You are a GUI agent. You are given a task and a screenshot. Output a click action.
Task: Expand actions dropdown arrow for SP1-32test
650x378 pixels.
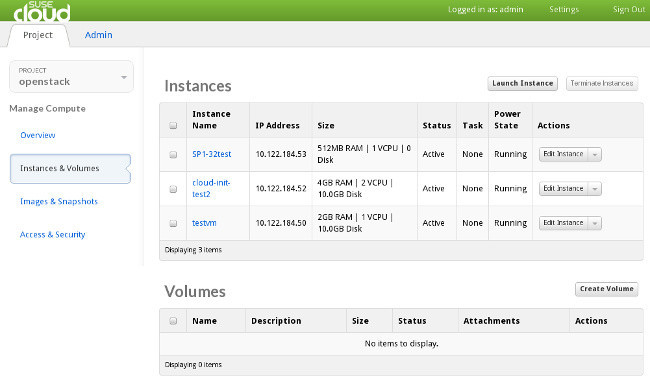click(595, 155)
